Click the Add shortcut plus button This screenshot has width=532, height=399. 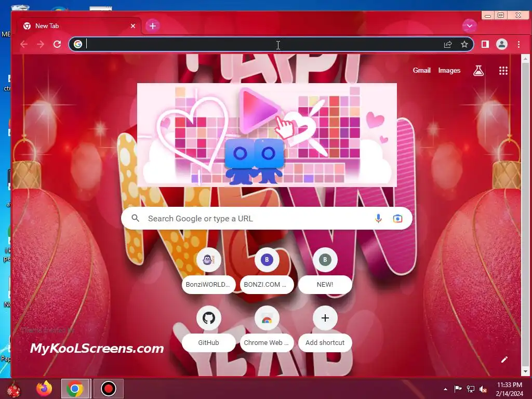pos(325,318)
